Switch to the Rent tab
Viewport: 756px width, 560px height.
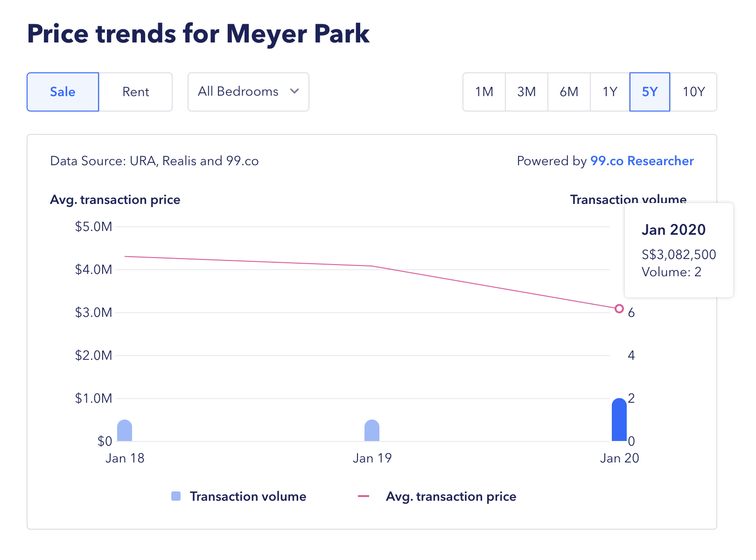tap(136, 92)
